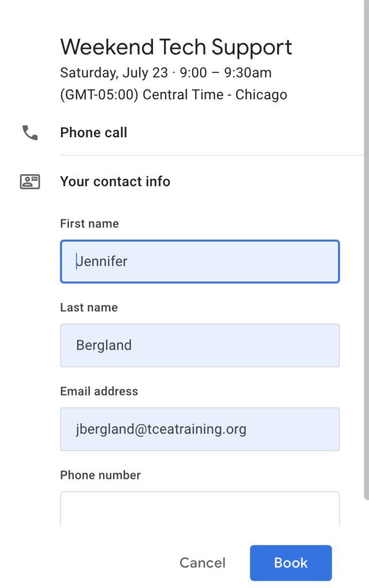The height and width of the screenshot is (588, 369).
Task: Click the phone handset icon
Action: tap(30, 133)
